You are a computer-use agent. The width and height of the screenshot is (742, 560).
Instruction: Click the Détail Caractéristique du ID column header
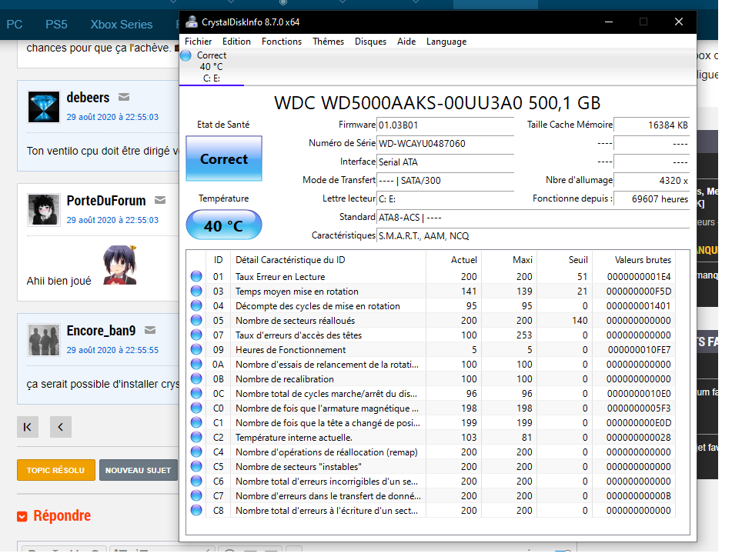tap(329, 260)
